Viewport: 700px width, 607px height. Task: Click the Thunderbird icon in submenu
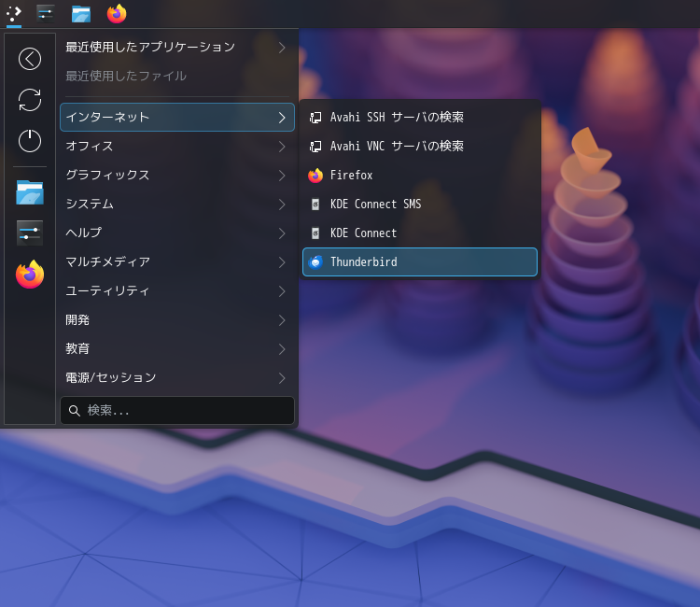pos(315,262)
